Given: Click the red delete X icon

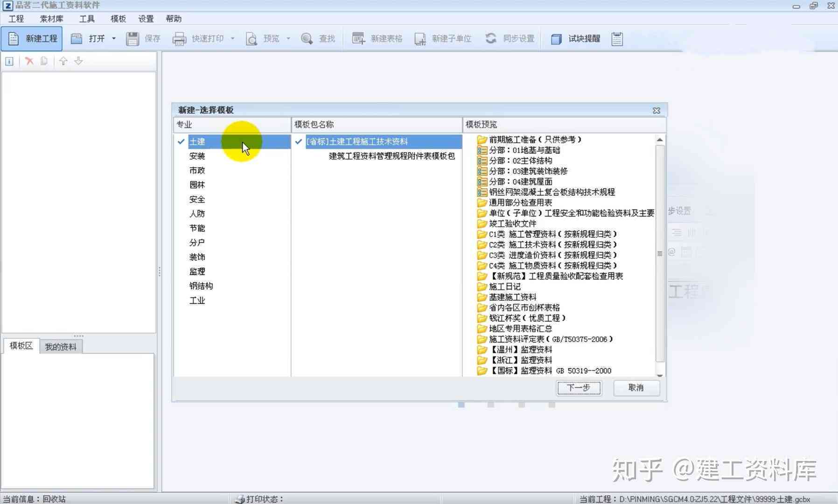Looking at the screenshot, I should click(29, 61).
